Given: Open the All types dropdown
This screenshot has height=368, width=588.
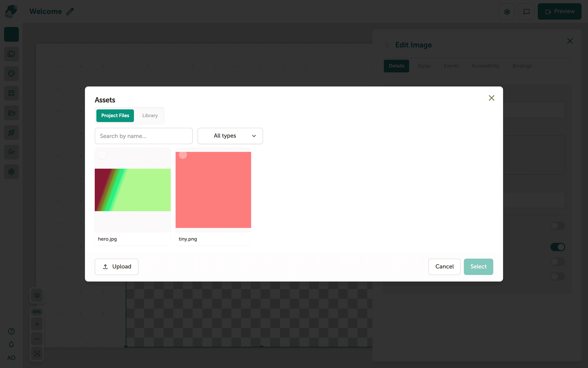Looking at the screenshot, I should (230, 136).
